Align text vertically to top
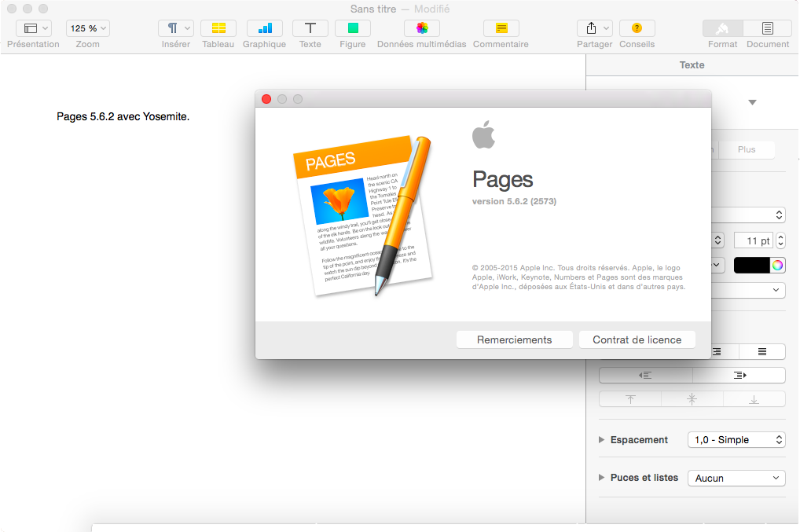This screenshot has height=532, width=800. 630,399
